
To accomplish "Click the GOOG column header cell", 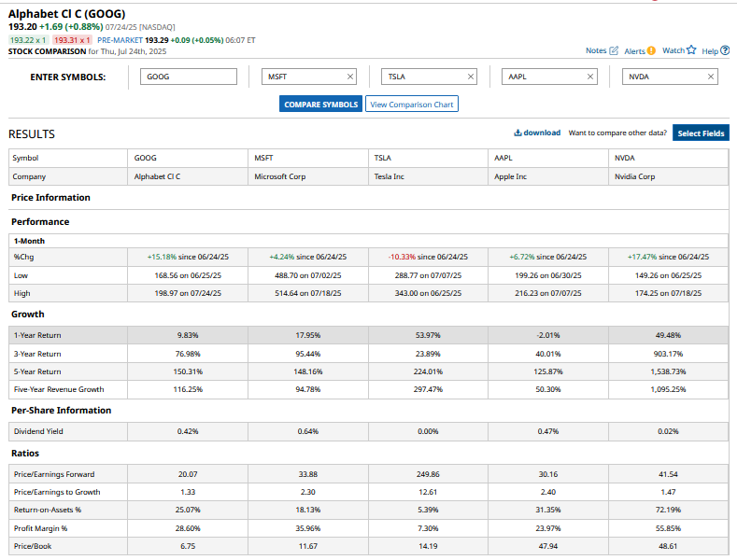I will coord(188,158).
